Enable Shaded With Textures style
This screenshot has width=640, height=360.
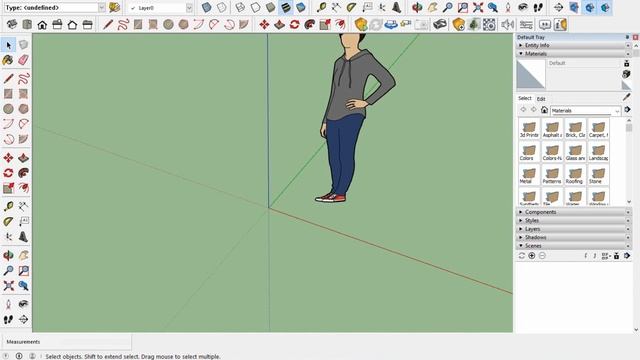pos(286,7)
